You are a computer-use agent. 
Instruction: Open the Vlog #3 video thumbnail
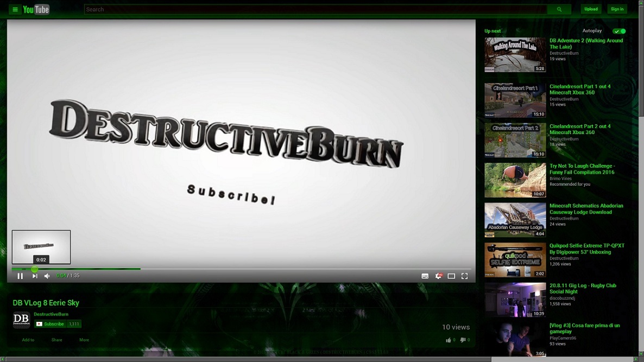coord(515,339)
